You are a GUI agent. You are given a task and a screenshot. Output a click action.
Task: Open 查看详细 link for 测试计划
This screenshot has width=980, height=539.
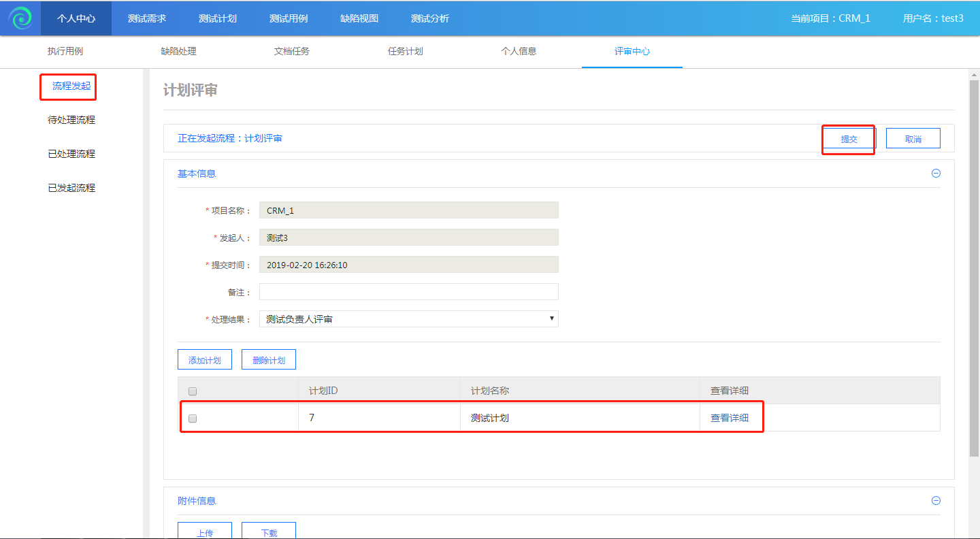click(x=729, y=418)
